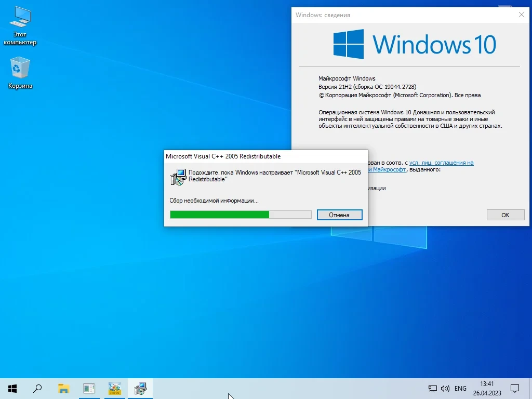
Task: Cancel installation with the Отмена button
Action: pos(340,215)
